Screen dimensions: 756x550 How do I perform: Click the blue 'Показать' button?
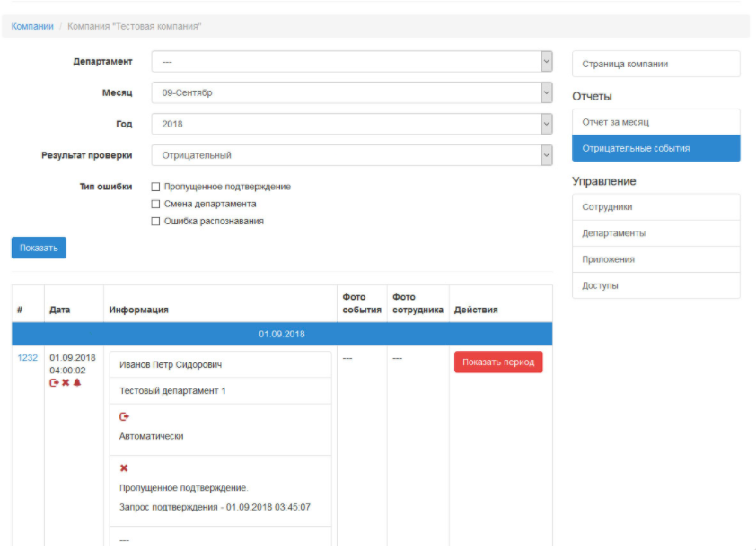[39, 248]
